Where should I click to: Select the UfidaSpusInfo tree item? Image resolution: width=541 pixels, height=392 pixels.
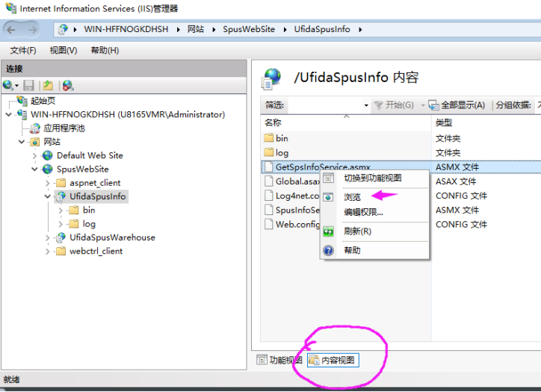pos(98,196)
